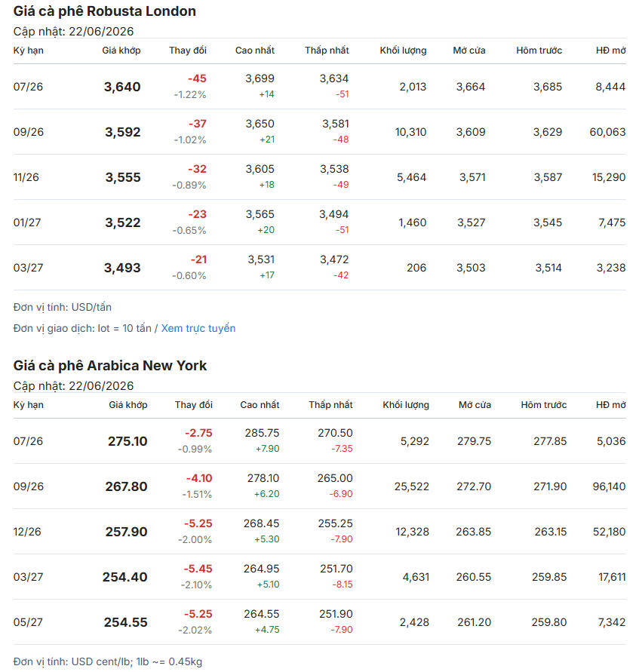Select the Robusta 09/26 contract row label

click(28, 132)
